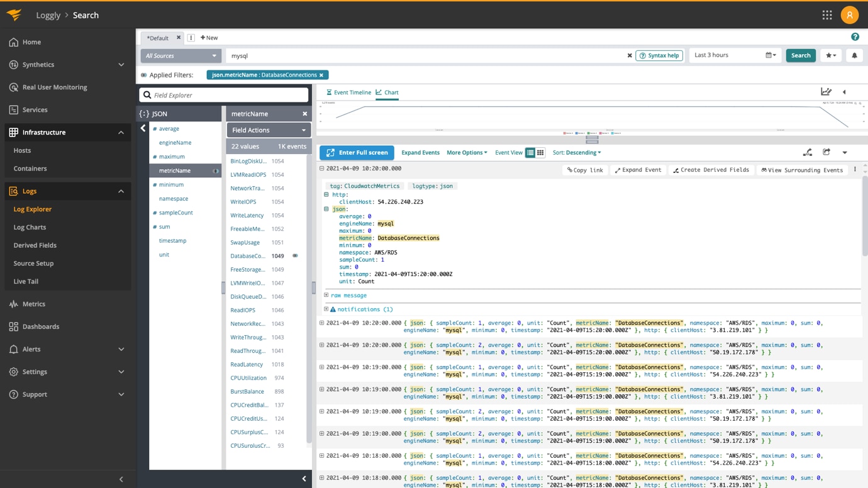Switch event view to grid layout
Viewport: 868px width, 488px height.
(x=540, y=153)
